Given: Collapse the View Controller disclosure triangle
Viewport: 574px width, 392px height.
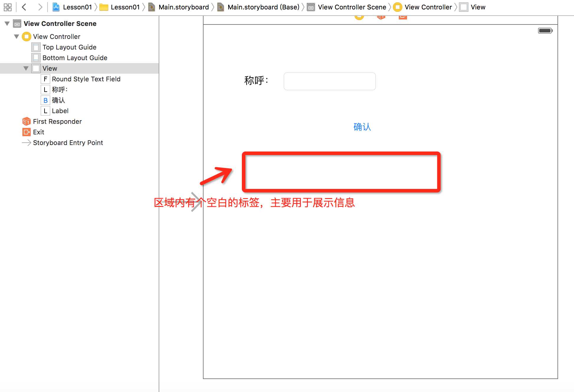Looking at the screenshot, I should (x=17, y=37).
